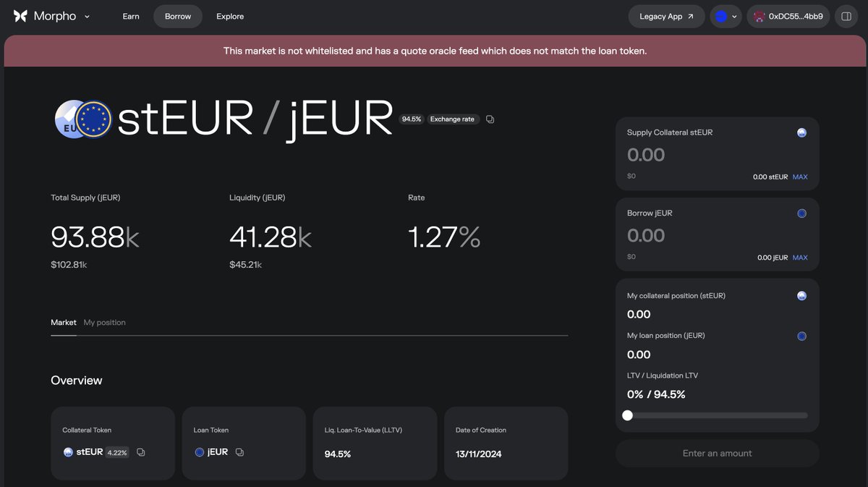Viewport: 868px width, 487px height.
Task: Click stEUR token icon in Supply Collateral box
Action: (x=801, y=132)
